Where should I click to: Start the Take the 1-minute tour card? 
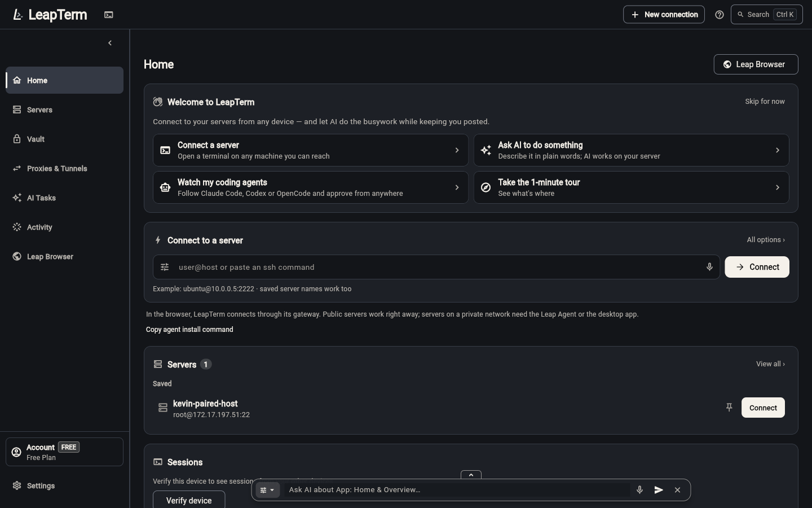[631, 187]
